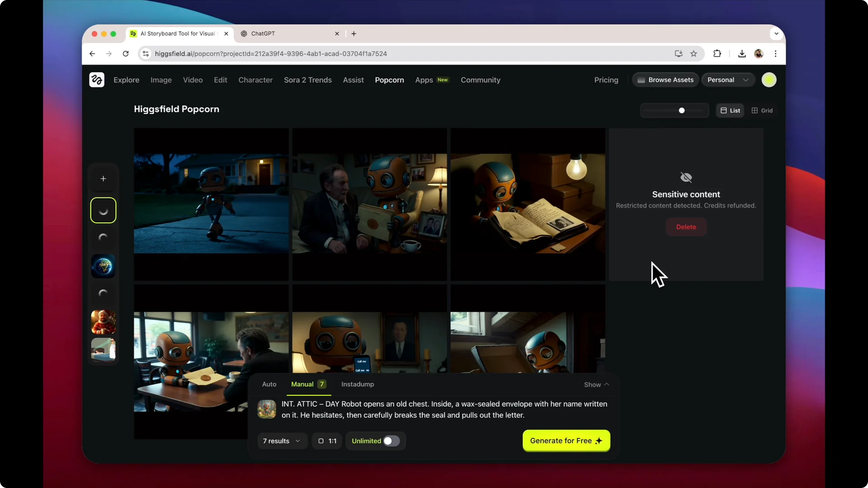Open the Higgsfield home logo icon
Image resolution: width=868 pixels, height=488 pixels.
click(96, 80)
